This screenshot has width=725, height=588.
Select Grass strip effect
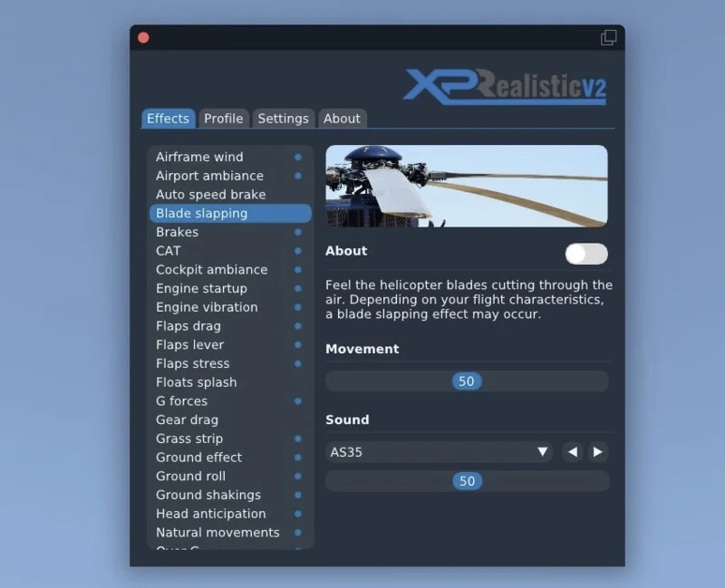click(230, 439)
